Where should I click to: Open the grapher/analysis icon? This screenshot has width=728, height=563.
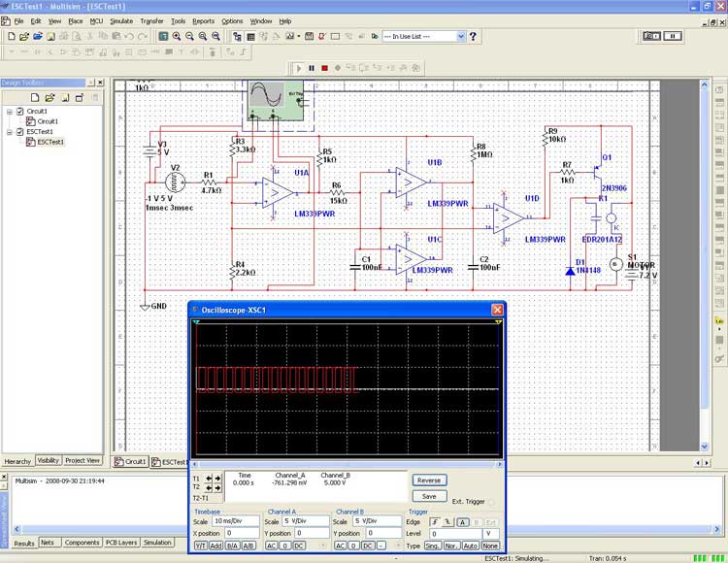click(x=290, y=36)
